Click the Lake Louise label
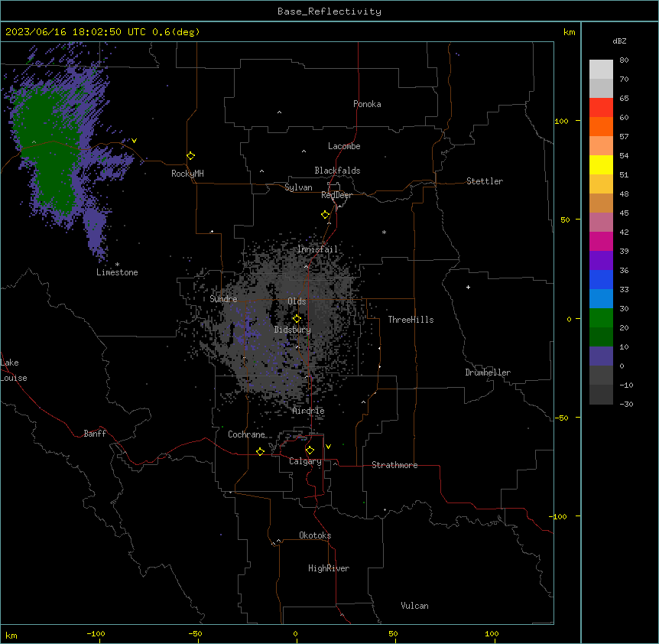The width and height of the screenshot is (659, 644). (14, 370)
